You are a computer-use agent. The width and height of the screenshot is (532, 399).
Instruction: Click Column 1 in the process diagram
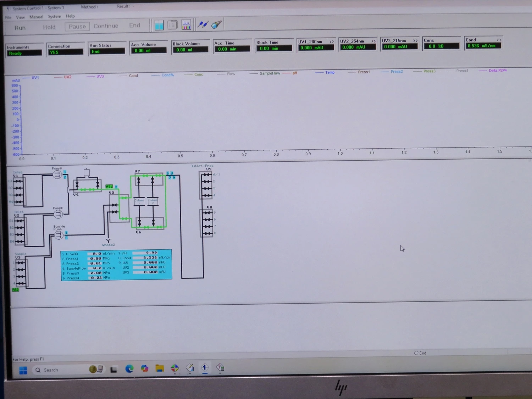click(x=139, y=201)
